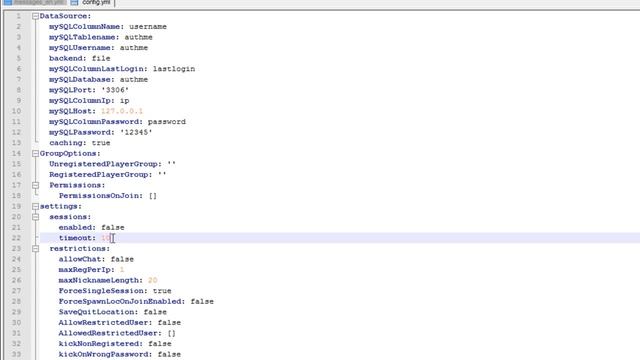
Task: Click the 'mySQLHost' key
Action: coord(70,111)
